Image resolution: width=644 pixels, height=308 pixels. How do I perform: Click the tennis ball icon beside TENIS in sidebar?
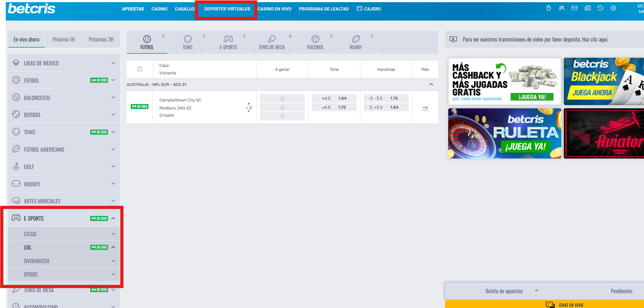coord(16,132)
